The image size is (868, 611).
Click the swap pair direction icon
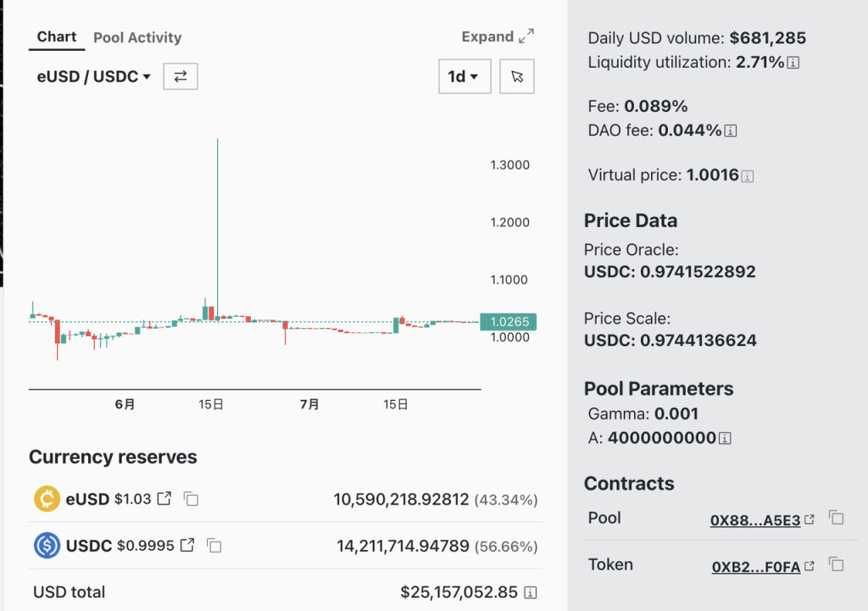point(180,76)
